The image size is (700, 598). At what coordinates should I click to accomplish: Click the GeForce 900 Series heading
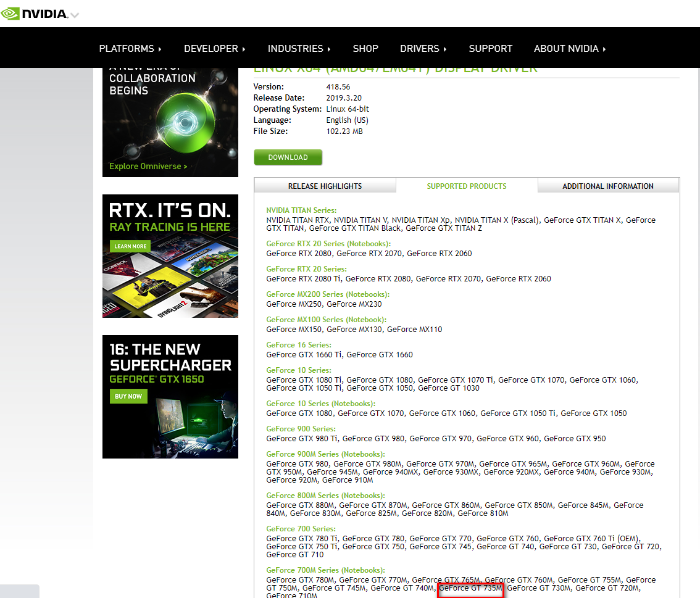[301, 429]
